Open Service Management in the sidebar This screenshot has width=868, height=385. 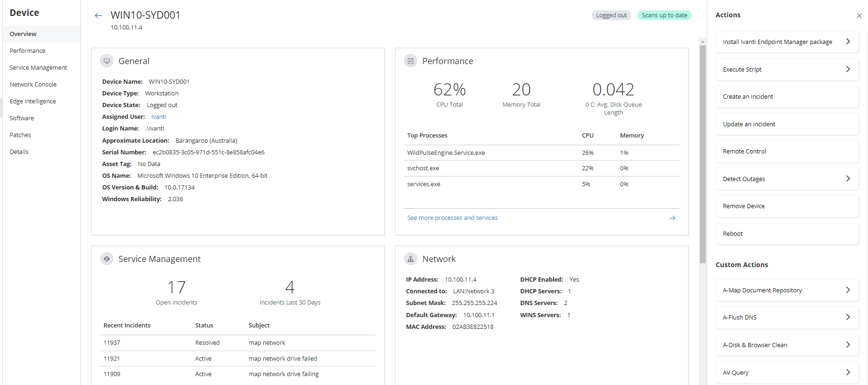pos(42,67)
